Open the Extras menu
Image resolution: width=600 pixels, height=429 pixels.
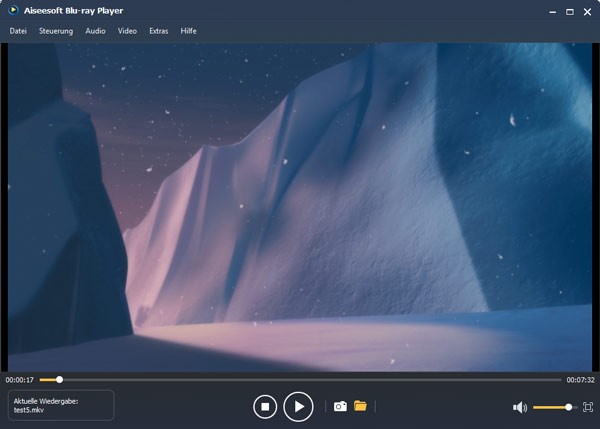[158, 31]
